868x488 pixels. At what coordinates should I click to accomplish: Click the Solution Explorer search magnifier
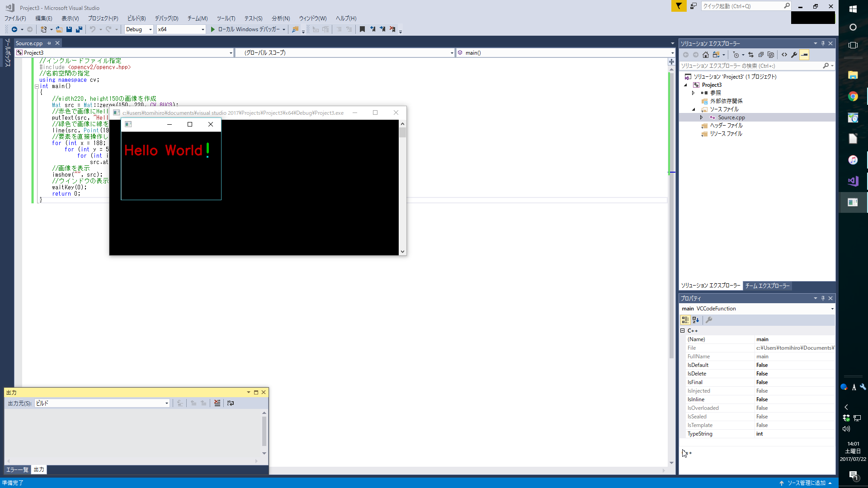pyautogui.click(x=826, y=66)
